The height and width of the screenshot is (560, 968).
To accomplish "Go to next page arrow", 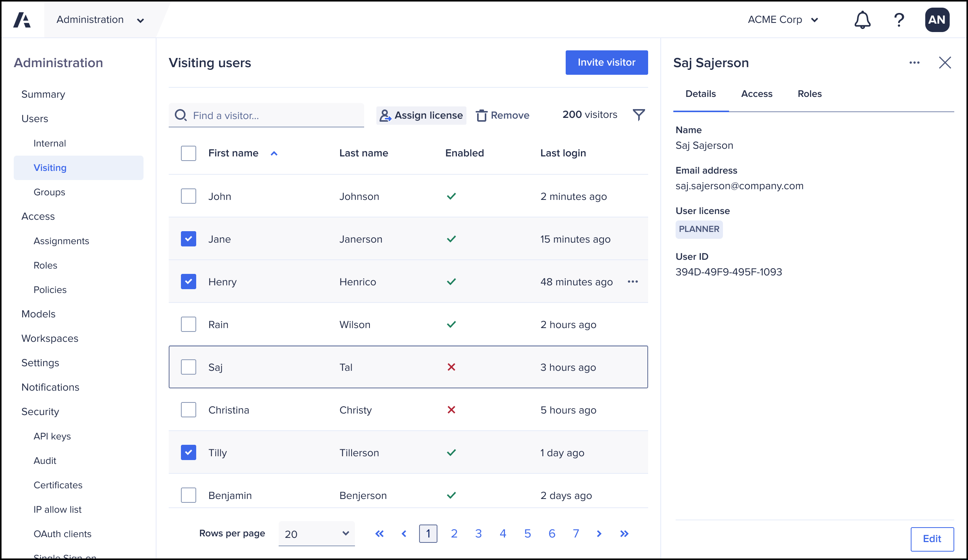I will tap(599, 534).
